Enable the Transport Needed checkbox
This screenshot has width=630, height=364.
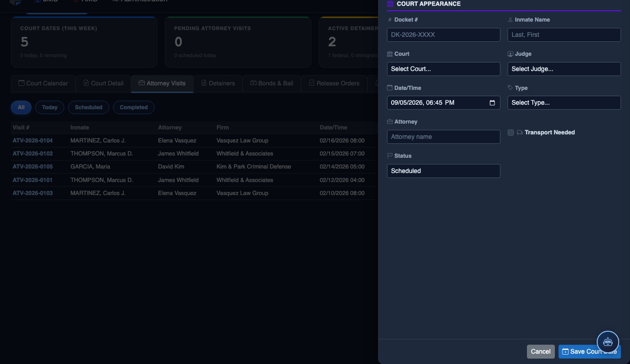(x=511, y=133)
